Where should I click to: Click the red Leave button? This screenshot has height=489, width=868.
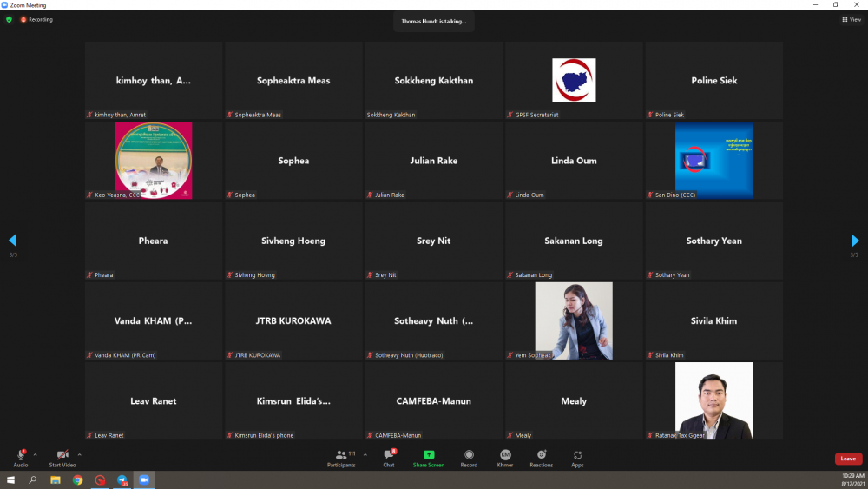pyautogui.click(x=848, y=459)
